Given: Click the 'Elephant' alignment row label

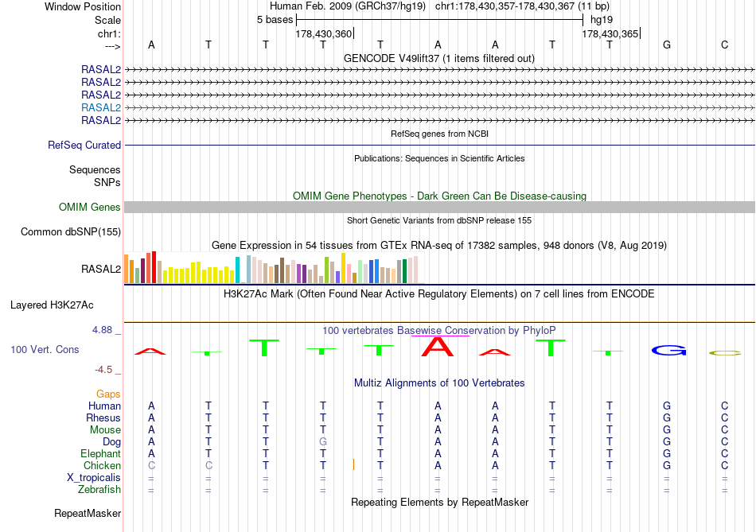Looking at the screenshot, I should tap(100, 454).
